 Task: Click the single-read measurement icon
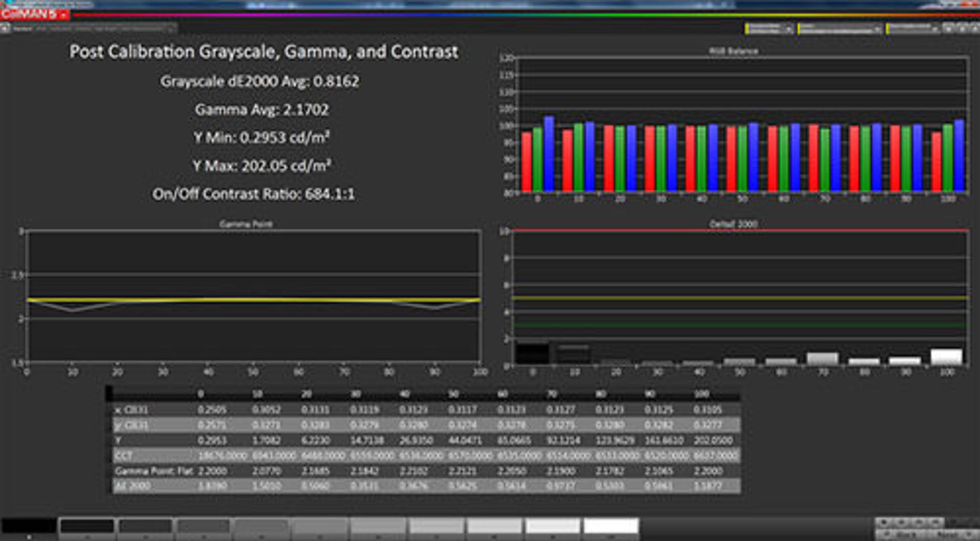947,29
